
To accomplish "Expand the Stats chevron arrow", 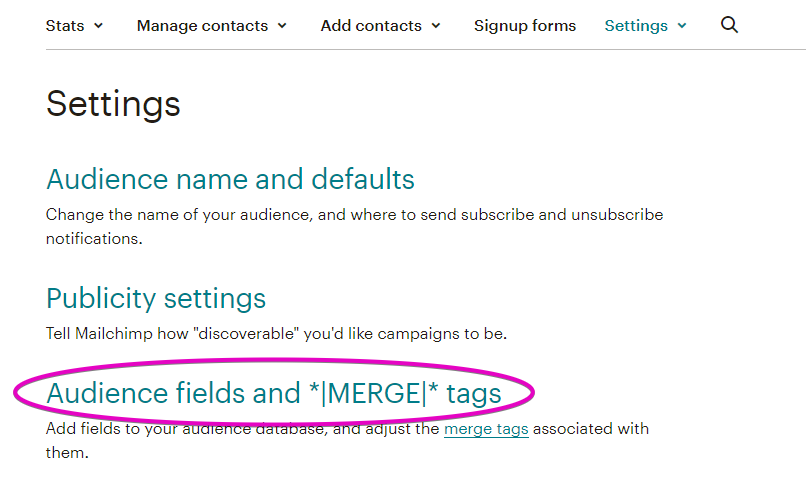I will (x=99, y=26).
